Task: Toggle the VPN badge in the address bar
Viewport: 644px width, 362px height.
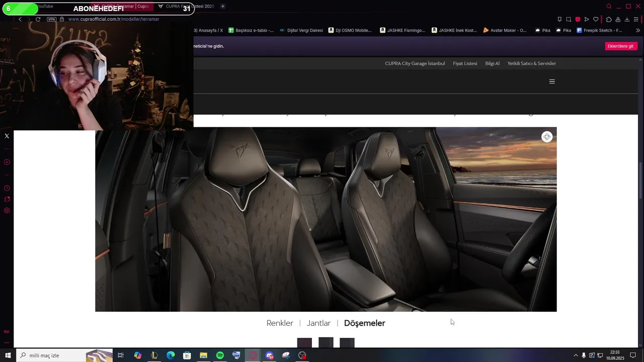Action: click(x=51, y=19)
